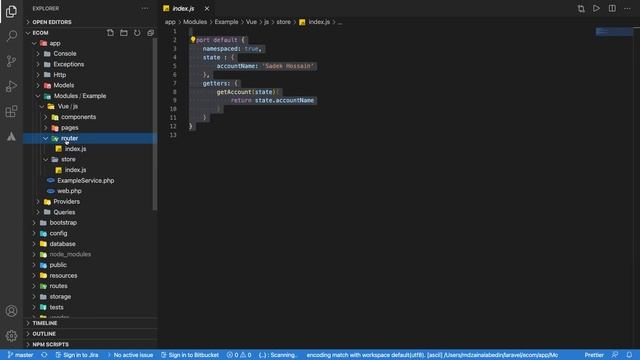
Task: Expand the NPM Scripts section
Action: pyautogui.click(x=90, y=344)
